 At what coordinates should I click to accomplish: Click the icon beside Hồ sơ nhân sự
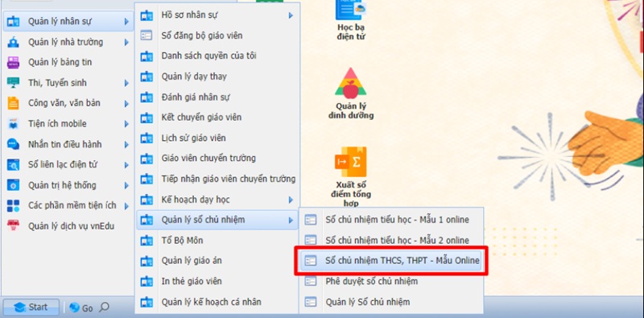147,15
